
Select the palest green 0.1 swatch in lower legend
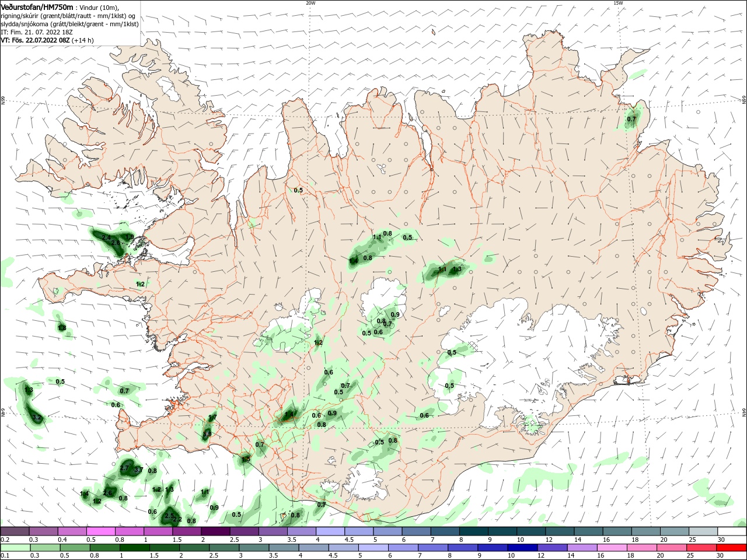tap(15, 548)
